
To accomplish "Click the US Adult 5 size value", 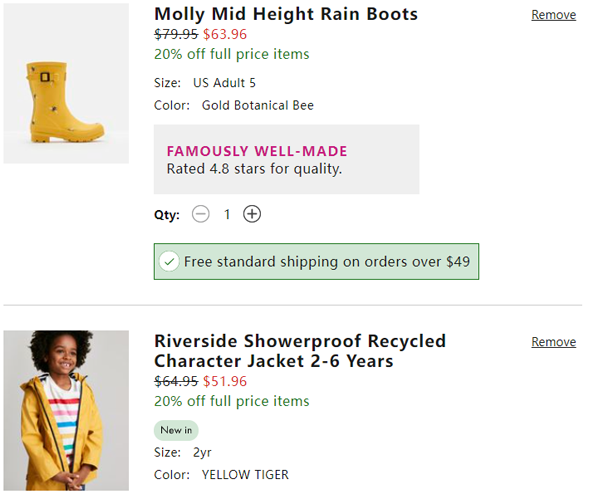I will click(x=224, y=83).
